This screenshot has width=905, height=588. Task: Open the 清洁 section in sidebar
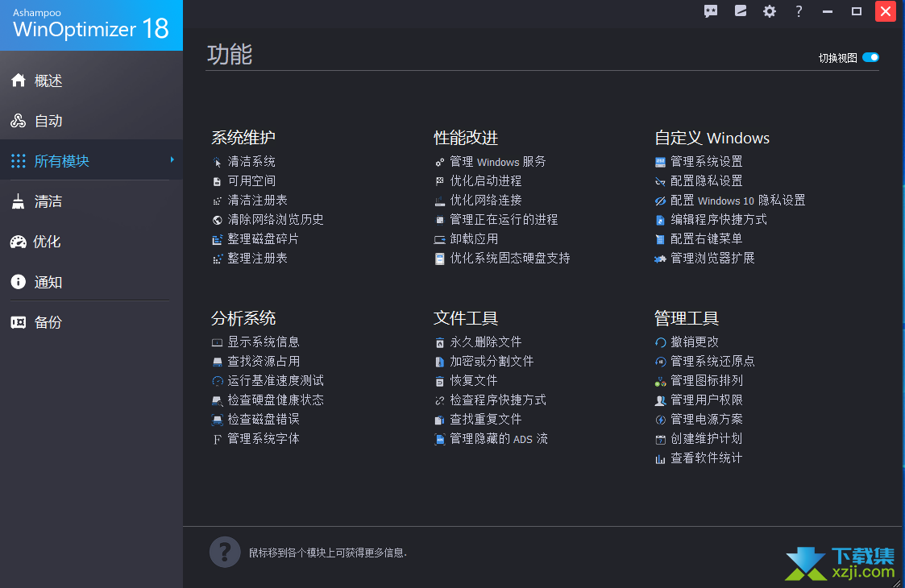pos(91,201)
